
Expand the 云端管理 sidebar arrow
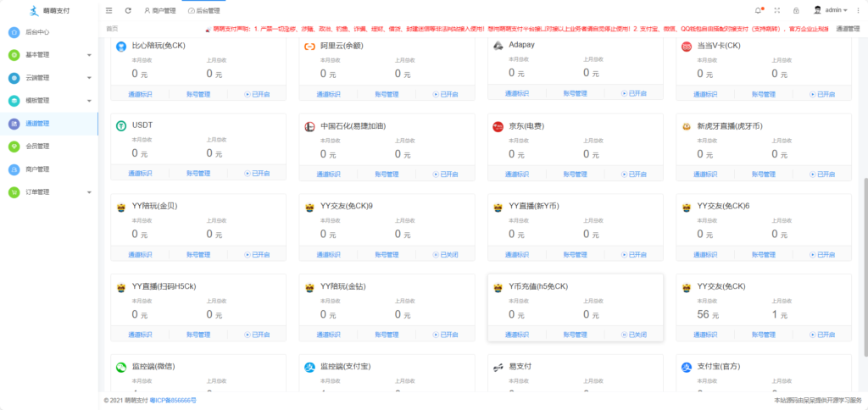(x=89, y=78)
